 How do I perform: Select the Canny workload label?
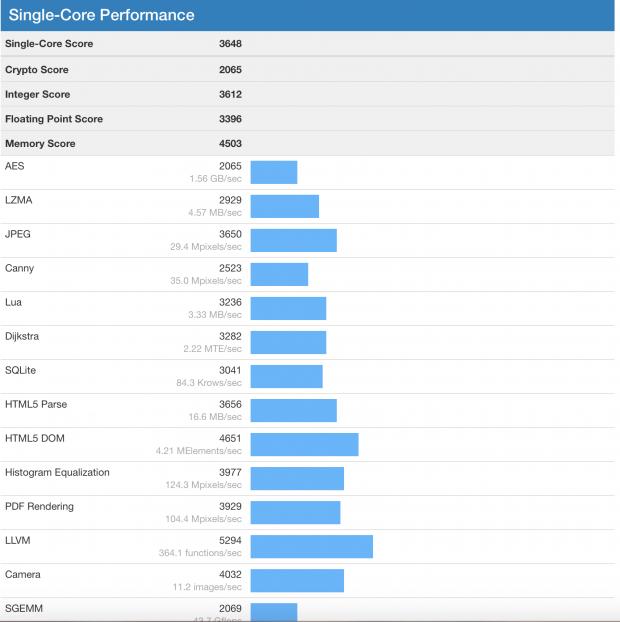pyautogui.click(x=20, y=268)
